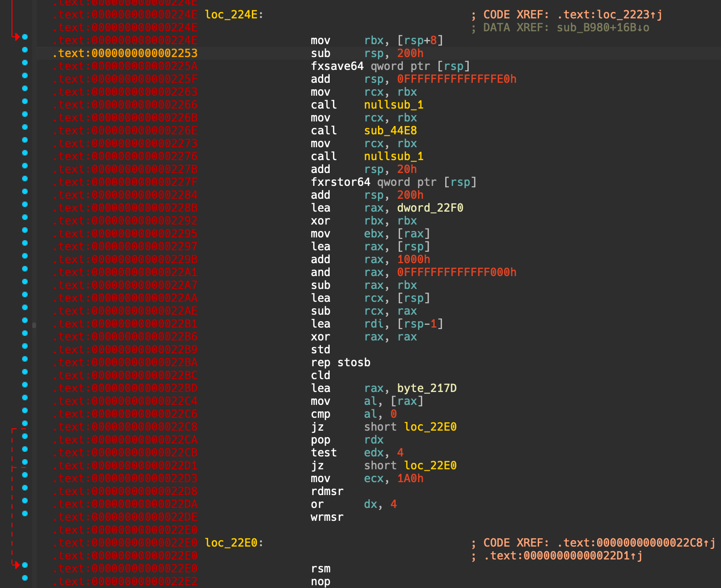Toggle breakpoint dot on cld line
Image resolution: width=721 pixels, height=588 pixels.
(25, 372)
